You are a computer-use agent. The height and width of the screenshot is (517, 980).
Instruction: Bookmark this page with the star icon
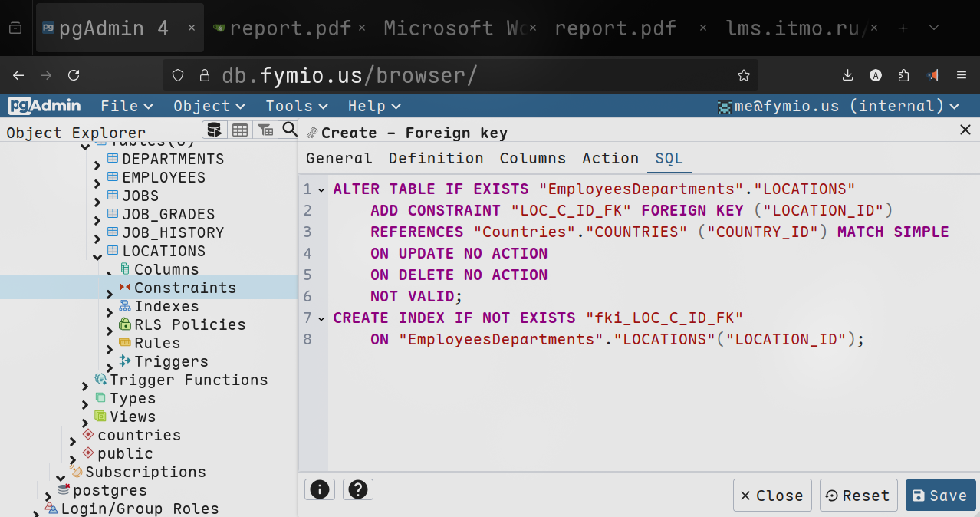coord(743,75)
